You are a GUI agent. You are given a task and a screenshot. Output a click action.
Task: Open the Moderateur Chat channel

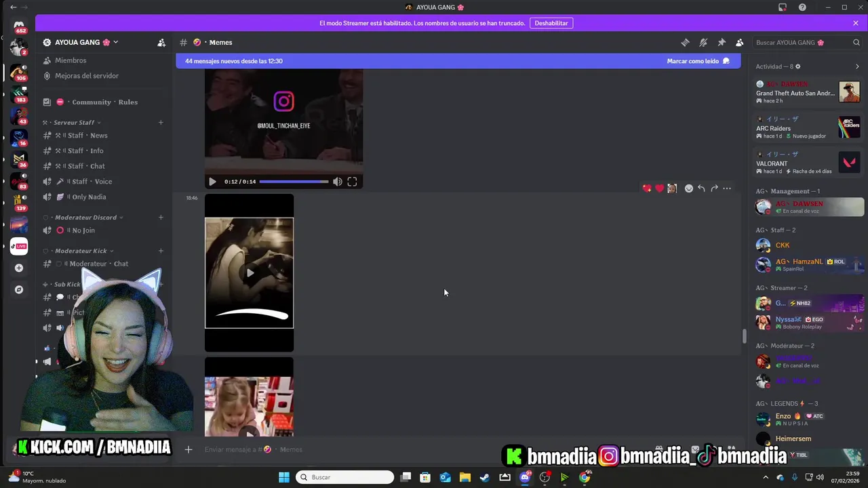pyautogui.click(x=98, y=264)
